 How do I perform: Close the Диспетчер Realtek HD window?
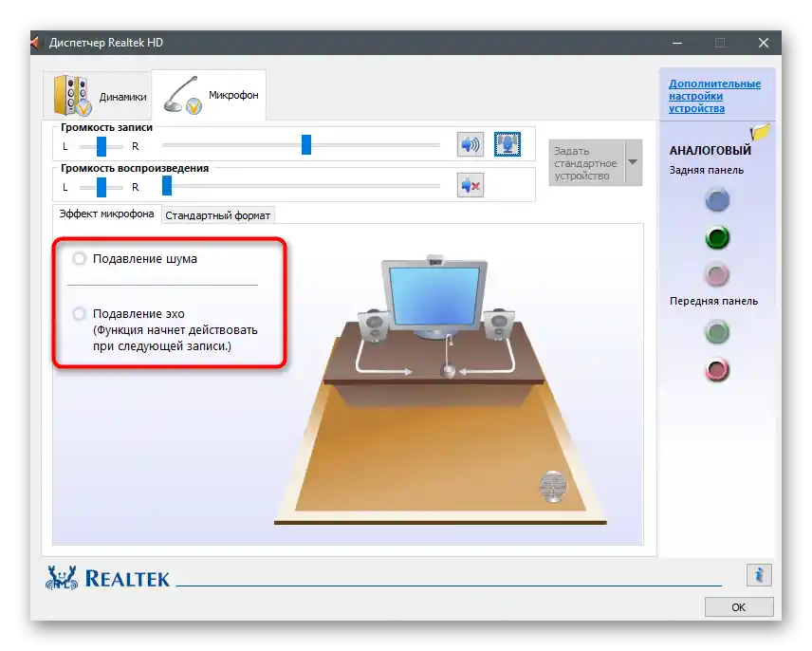[x=764, y=43]
